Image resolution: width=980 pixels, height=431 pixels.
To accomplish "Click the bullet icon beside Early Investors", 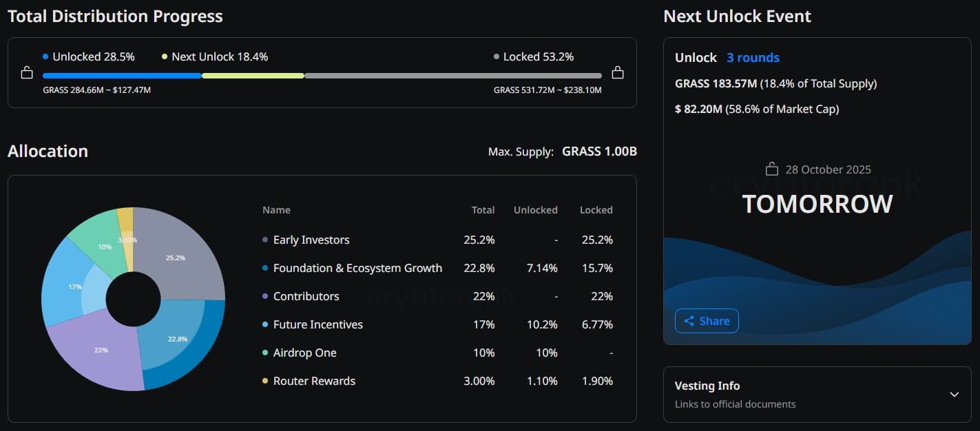I will click(x=264, y=240).
